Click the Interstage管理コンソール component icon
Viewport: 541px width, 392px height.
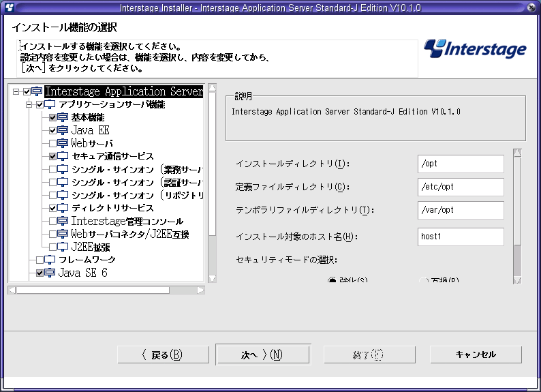[x=63, y=221]
